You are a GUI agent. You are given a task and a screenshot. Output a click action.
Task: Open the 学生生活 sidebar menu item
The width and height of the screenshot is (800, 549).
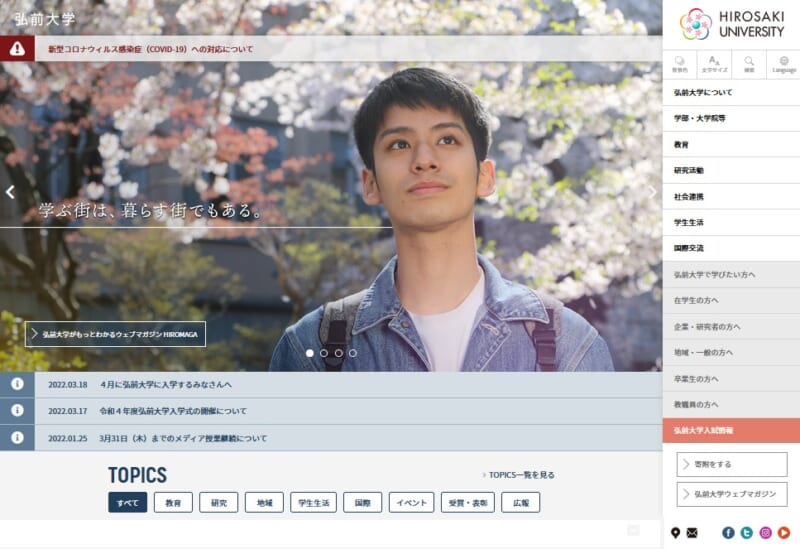tap(689, 222)
